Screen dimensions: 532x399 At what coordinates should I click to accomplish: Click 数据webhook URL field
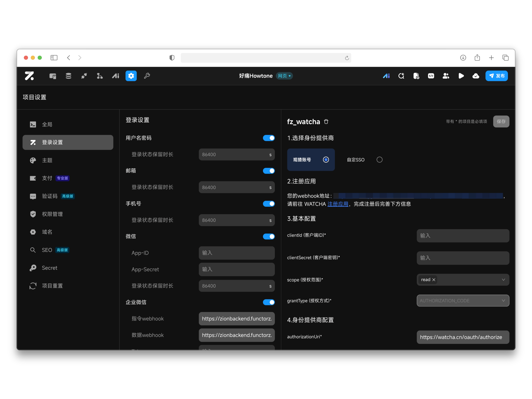(237, 335)
